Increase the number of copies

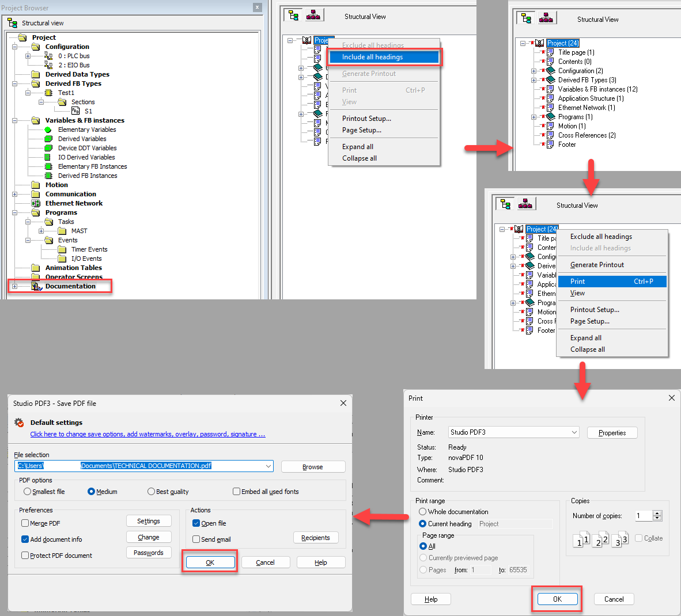tap(657, 513)
